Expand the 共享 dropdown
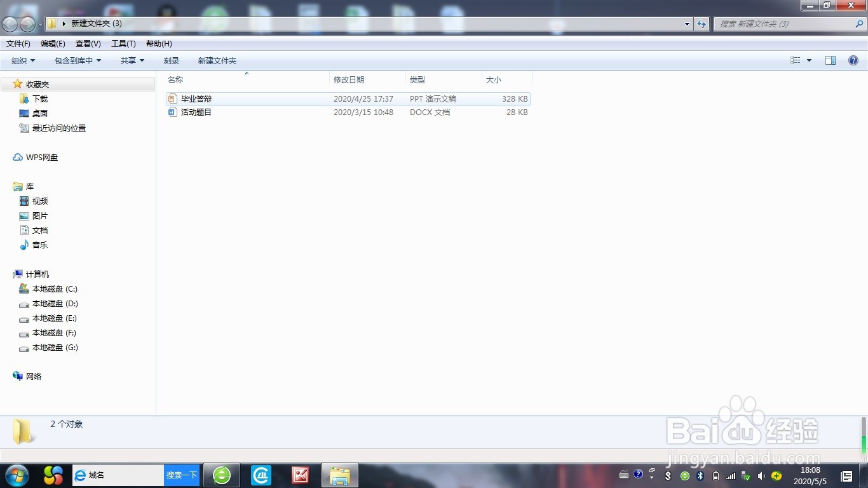This screenshot has height=488, width=868. [x=133, y=61]
